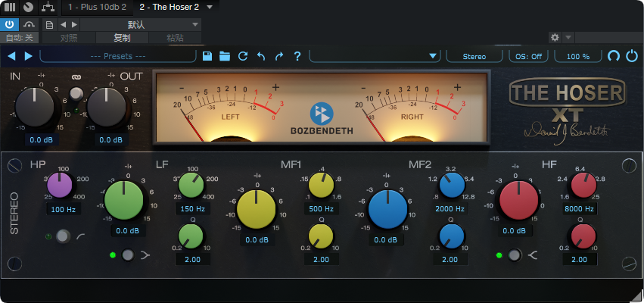Toggle the blue plugin bypass power icon
Screen dimensions: 644x303
(632, 56)
